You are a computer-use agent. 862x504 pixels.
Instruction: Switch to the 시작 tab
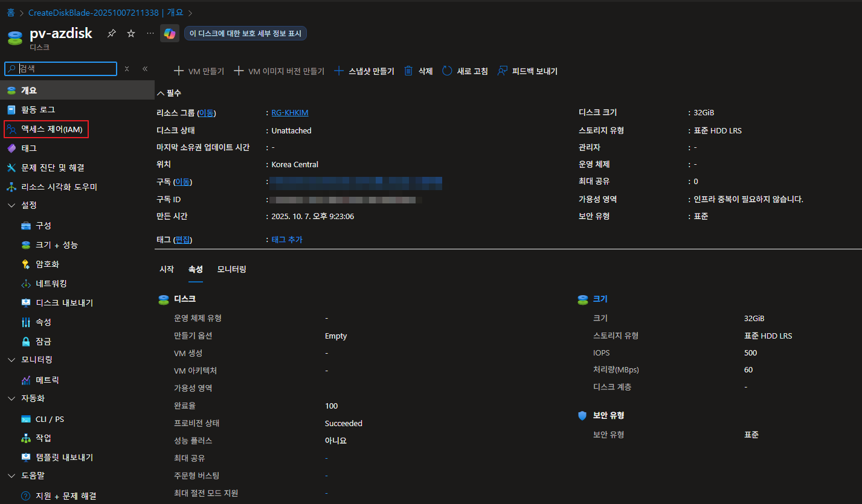pyautogui.click(x=167, y=269)
